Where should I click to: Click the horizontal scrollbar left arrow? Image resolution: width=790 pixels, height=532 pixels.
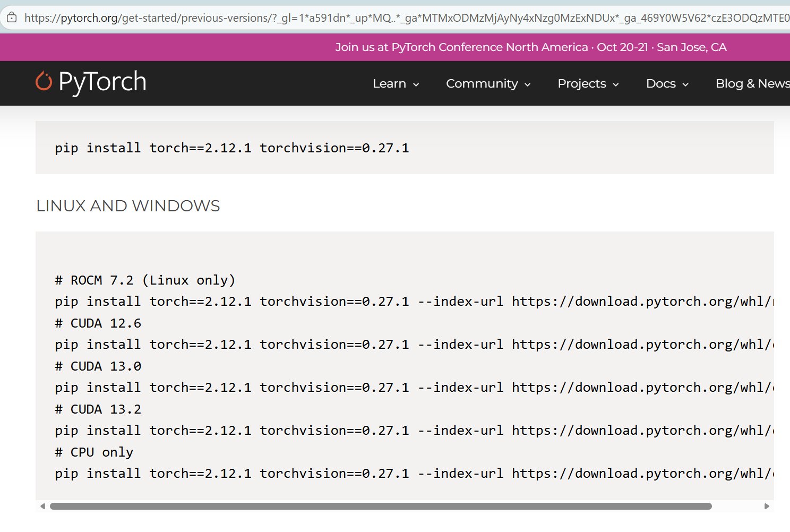tap(42, 507)
